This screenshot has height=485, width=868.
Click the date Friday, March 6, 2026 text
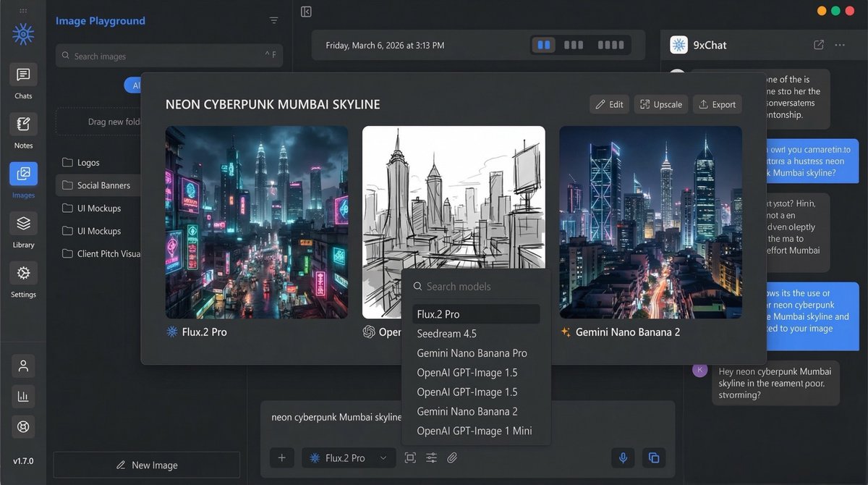pos(385,45)
